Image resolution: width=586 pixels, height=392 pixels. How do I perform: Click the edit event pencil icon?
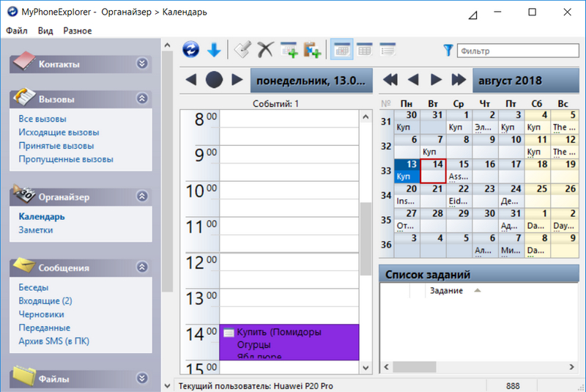pos(242,50)
